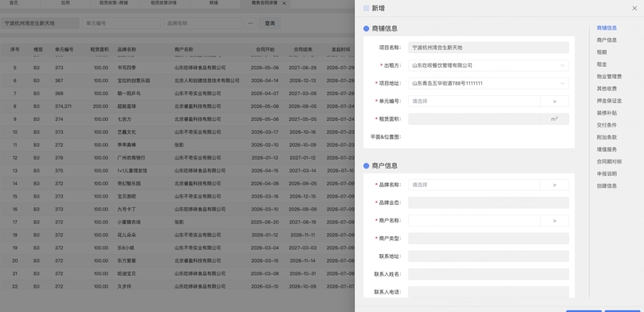644x312 pixels.
Task: Open the 租赁政策详情 tab
Action: point(164,3)
